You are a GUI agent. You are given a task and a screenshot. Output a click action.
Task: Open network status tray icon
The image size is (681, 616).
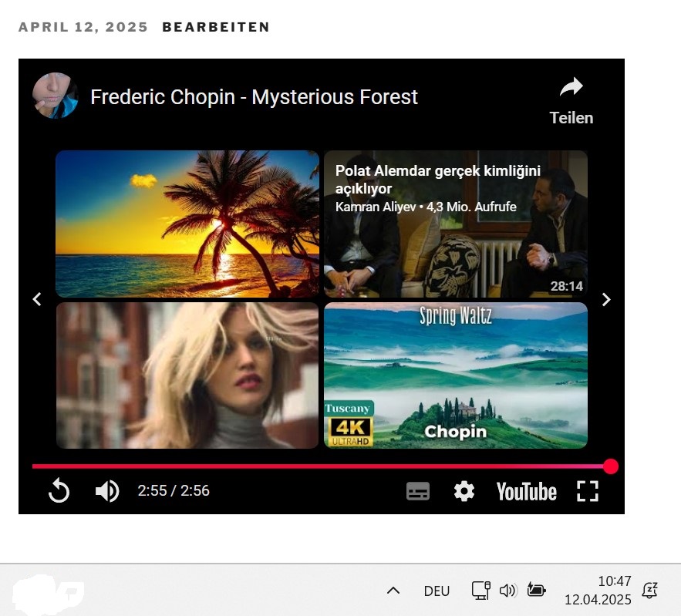click(x=480, y=591)
